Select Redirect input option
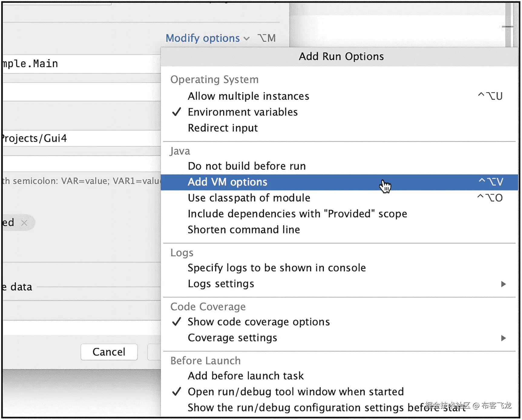This screenshot has height=420, width=522. coord(222,128)
